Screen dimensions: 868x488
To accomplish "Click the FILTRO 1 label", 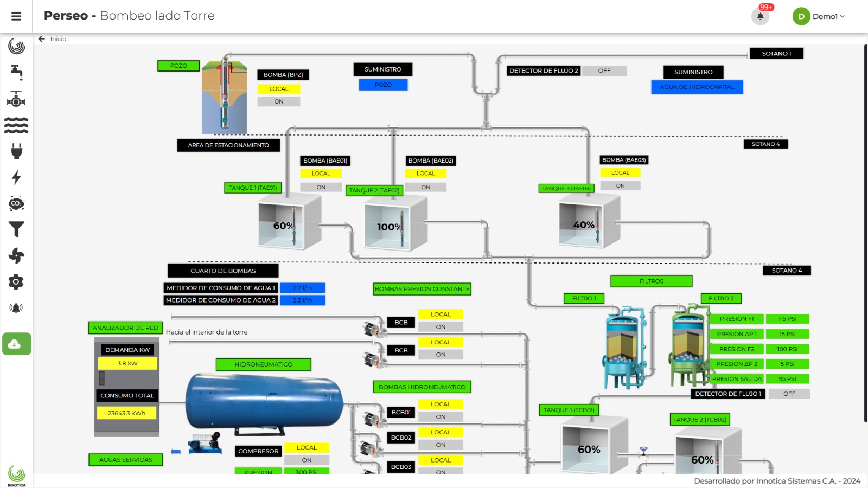I will tap(584, 298).
